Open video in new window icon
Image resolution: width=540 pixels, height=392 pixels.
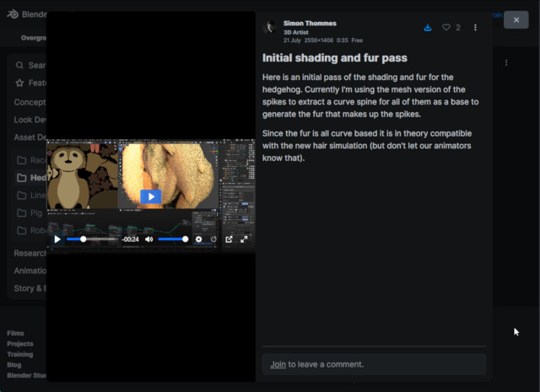tap(229, 239)
